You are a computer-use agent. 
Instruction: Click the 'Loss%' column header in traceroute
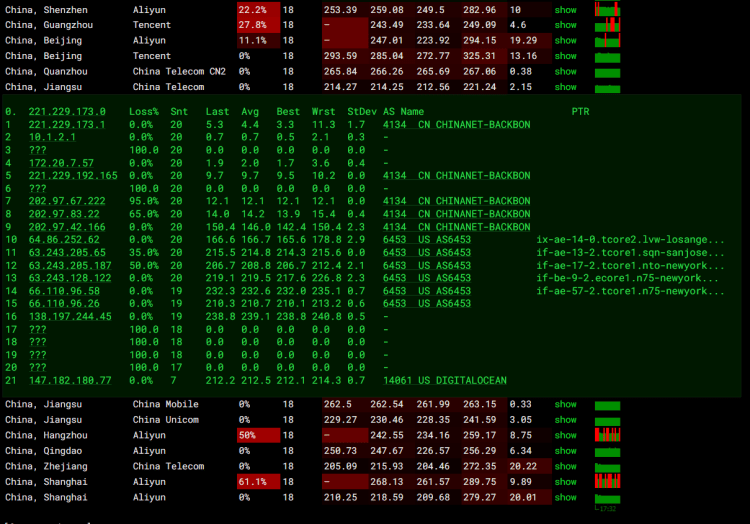[x=144, y=112]
